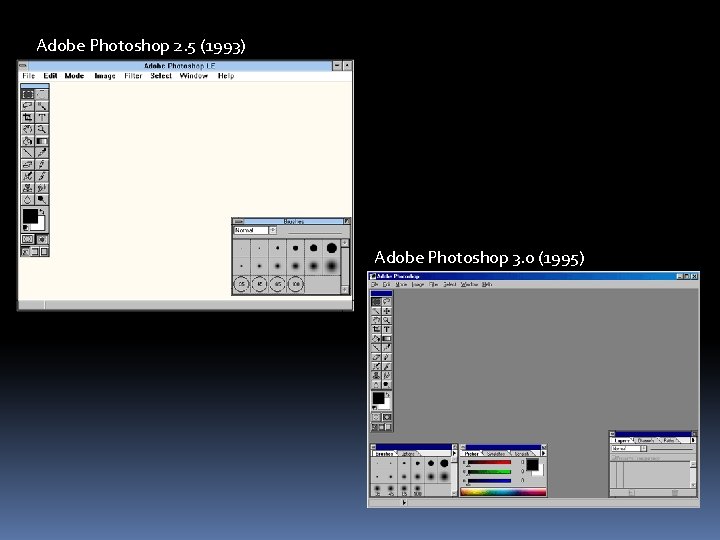Image resolution: width=720 pixels, height=540 pixels.
Task: Click foreground color swatch in Photoshop 2.5 toolbox
Action: point(30,216)
